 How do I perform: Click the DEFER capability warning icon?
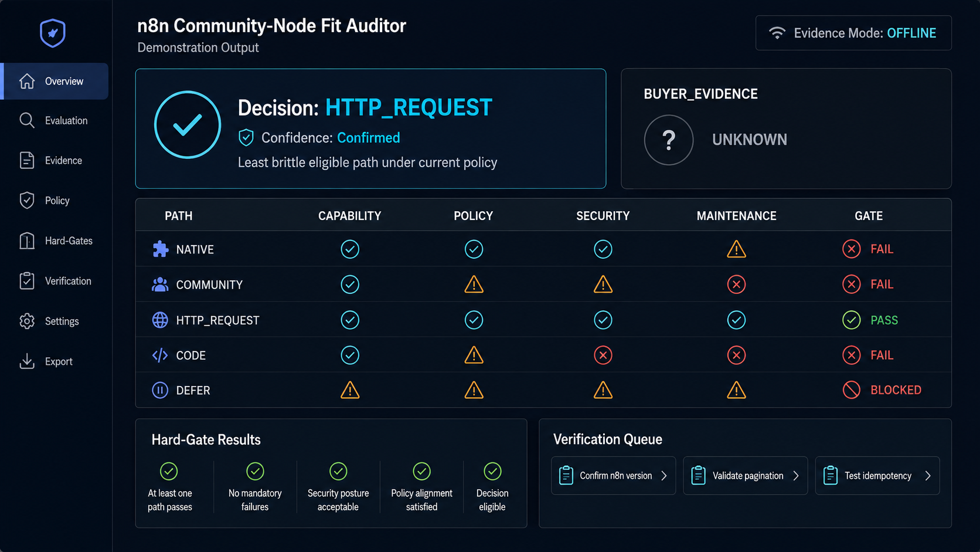pyautogui.click(x=350, y=390)
